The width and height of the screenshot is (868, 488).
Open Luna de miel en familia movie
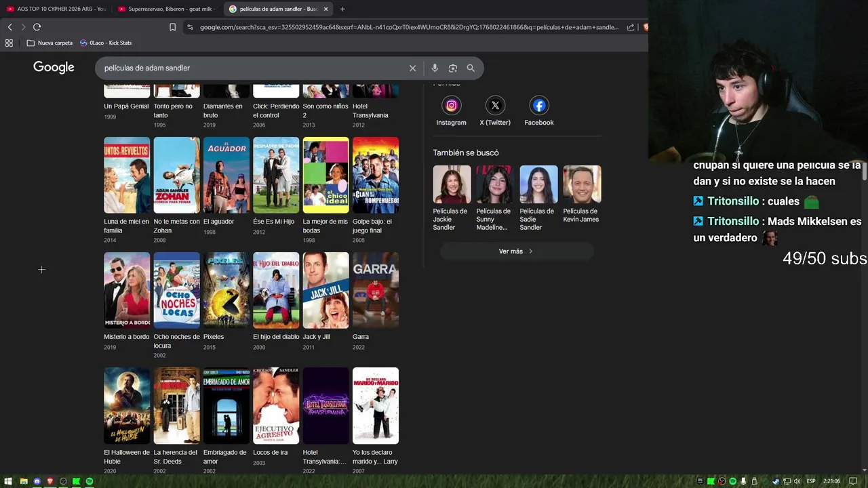127,190
